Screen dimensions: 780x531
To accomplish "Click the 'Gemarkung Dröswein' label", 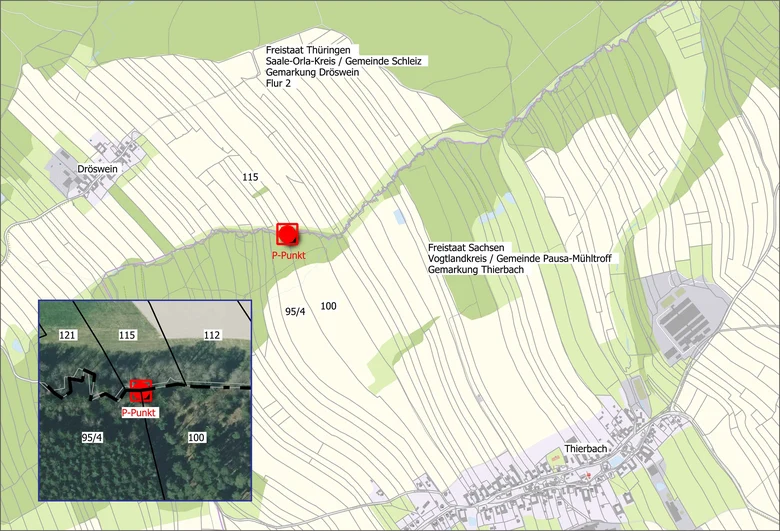I will click(x=312, y=72).
